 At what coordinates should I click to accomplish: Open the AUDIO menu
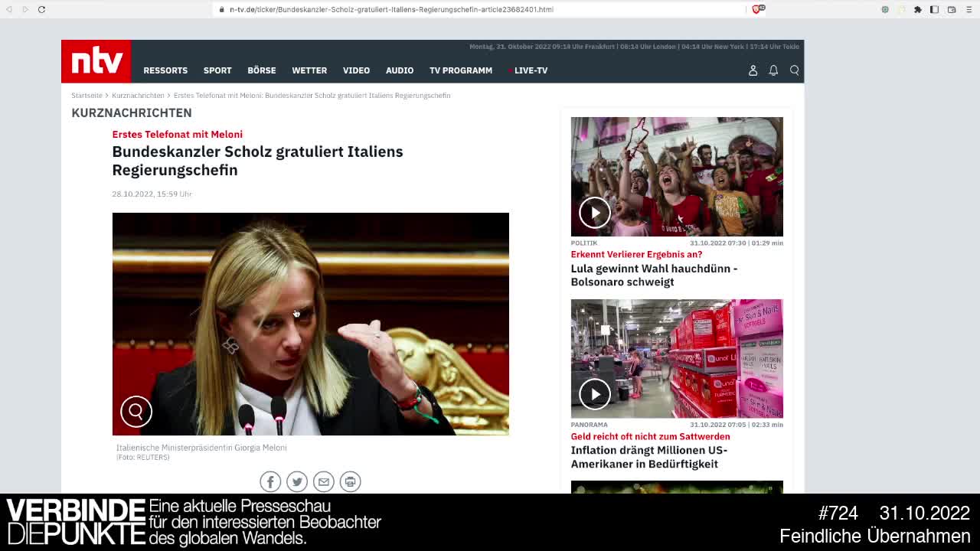[400, 70]
